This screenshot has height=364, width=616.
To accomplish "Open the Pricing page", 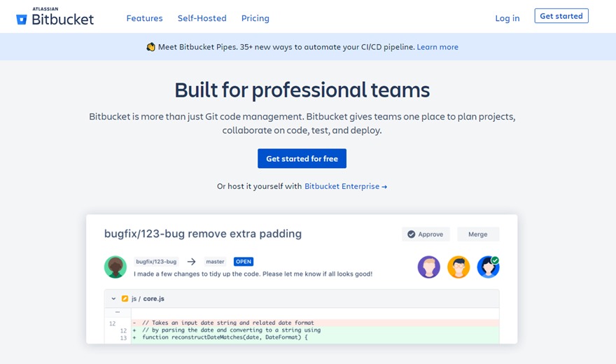I will click(255, 18).
